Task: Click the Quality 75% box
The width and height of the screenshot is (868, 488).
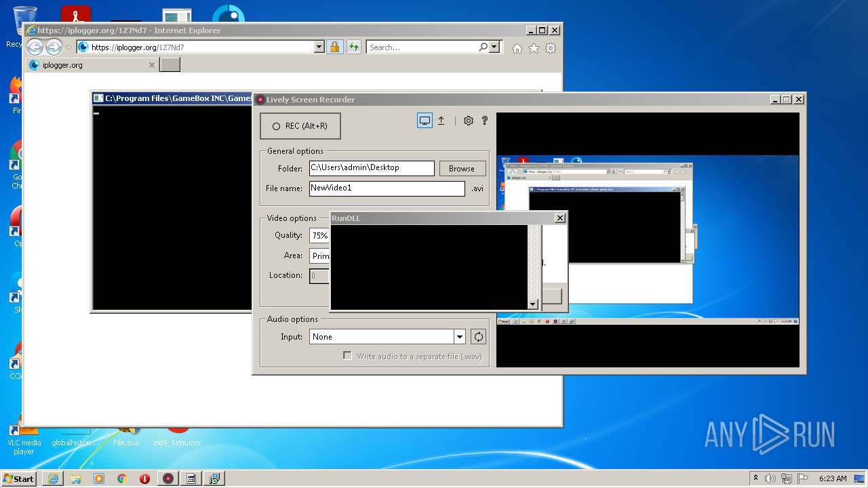Action: click(x=319, y=236)
